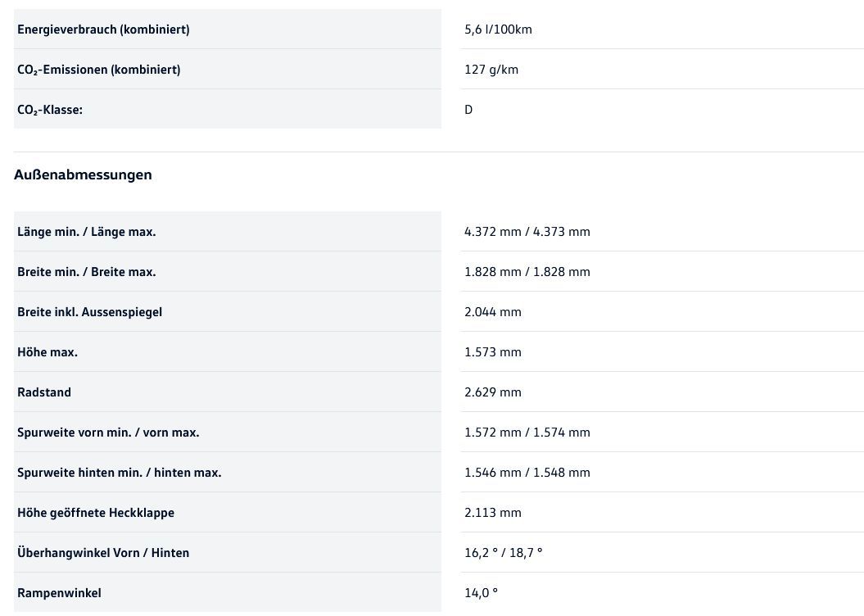
Task: Click the CO₂-Klasse row label
Action: 50,110
